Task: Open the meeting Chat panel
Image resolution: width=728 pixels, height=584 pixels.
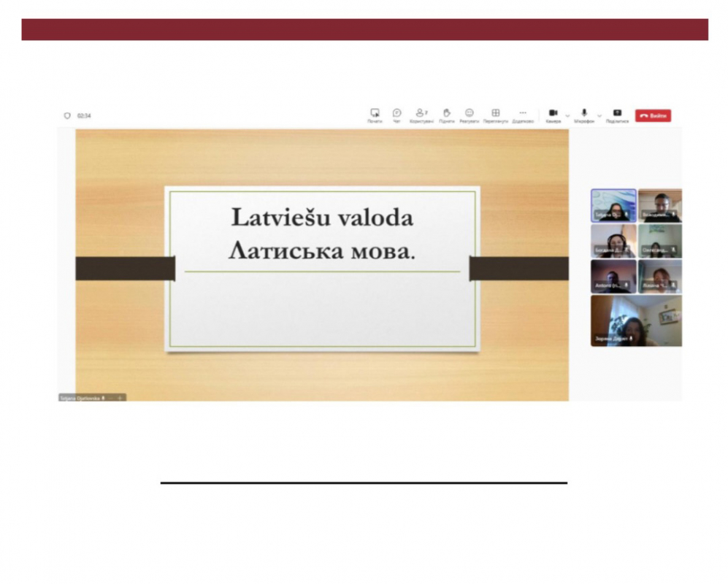Action: click(396, 115)
